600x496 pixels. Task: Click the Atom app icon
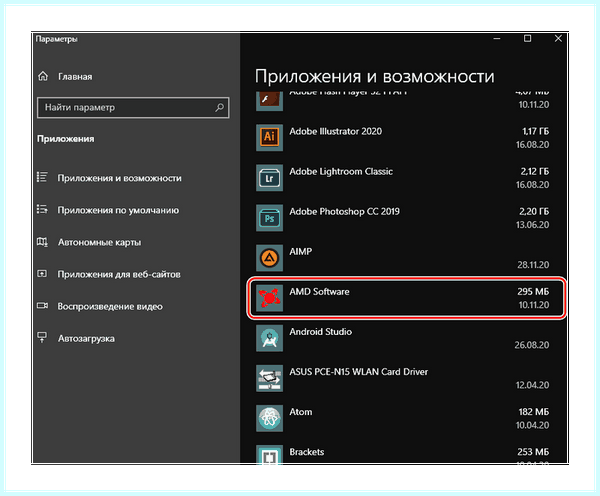coord(269,418)
